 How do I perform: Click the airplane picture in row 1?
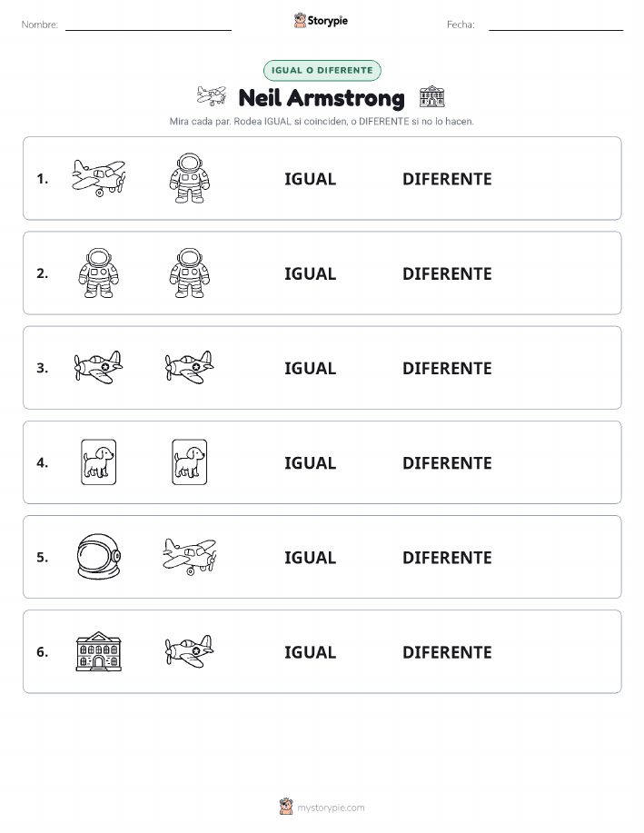coord(99,178)
